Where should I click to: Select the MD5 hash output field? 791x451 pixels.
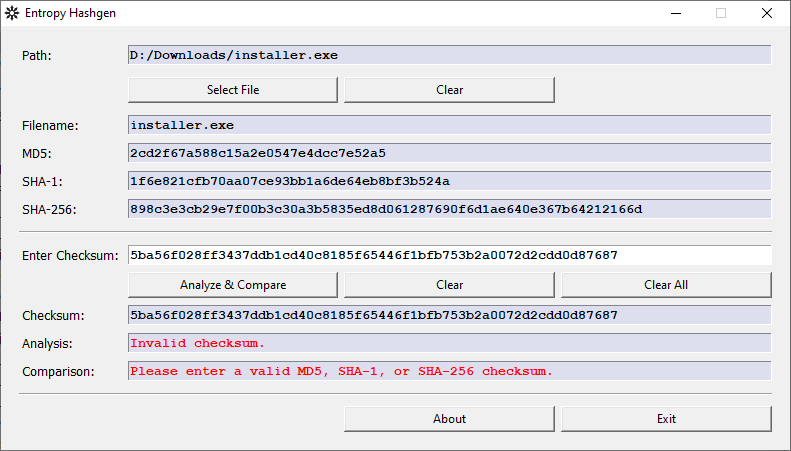pyautogui.click(x=449, y=153)
